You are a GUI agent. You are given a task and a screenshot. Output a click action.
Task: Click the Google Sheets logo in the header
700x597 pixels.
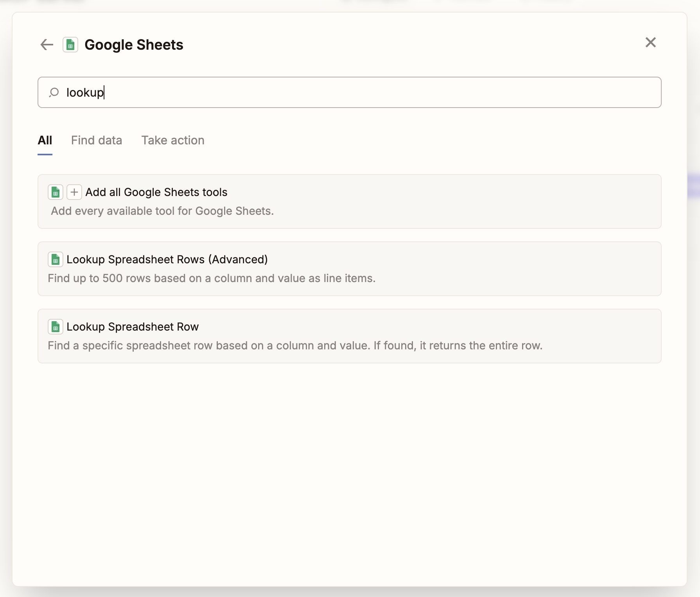click(x=70, y=45)
